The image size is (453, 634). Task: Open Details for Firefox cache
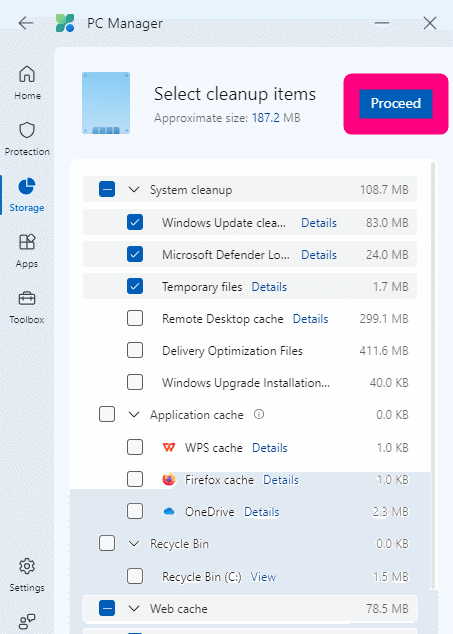(x=281, y=480)
